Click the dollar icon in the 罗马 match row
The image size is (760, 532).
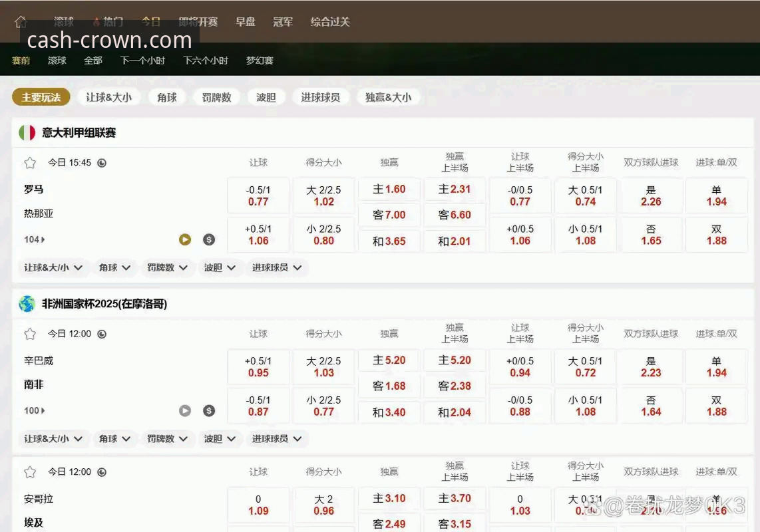pos(209,239)
